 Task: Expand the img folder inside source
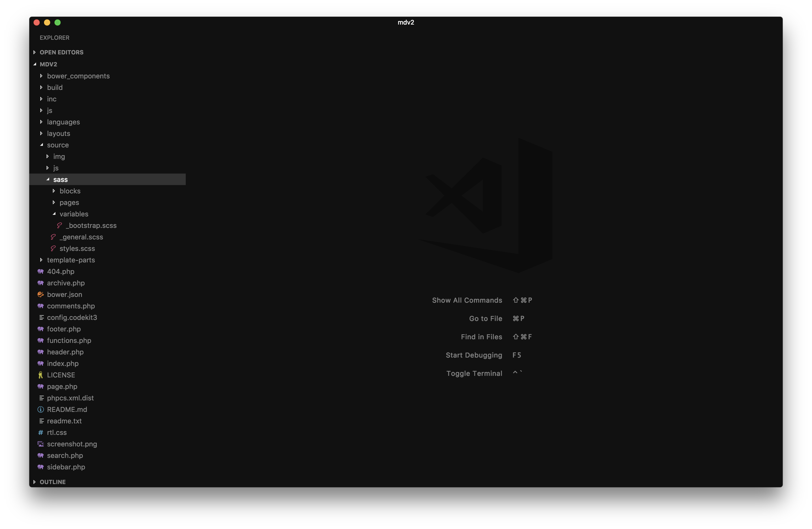47,157
